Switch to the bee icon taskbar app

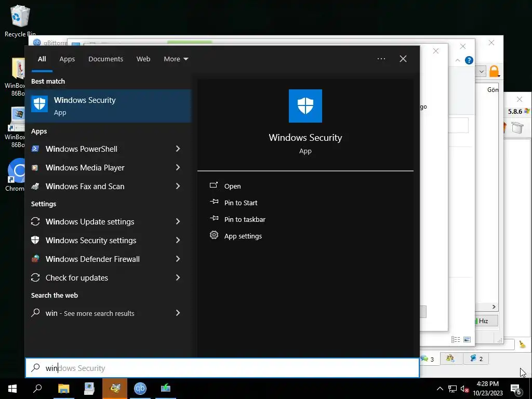pyautogui.click(x=115, y=389)
